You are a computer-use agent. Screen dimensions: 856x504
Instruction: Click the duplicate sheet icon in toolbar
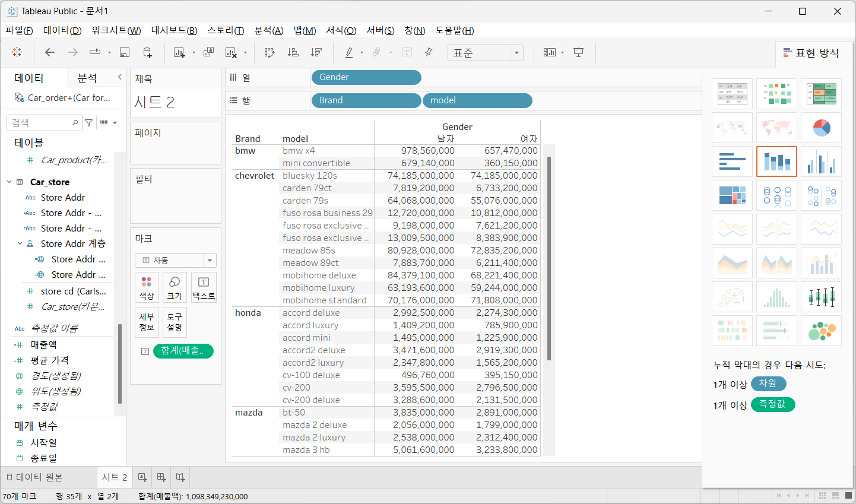pos(208,52)
